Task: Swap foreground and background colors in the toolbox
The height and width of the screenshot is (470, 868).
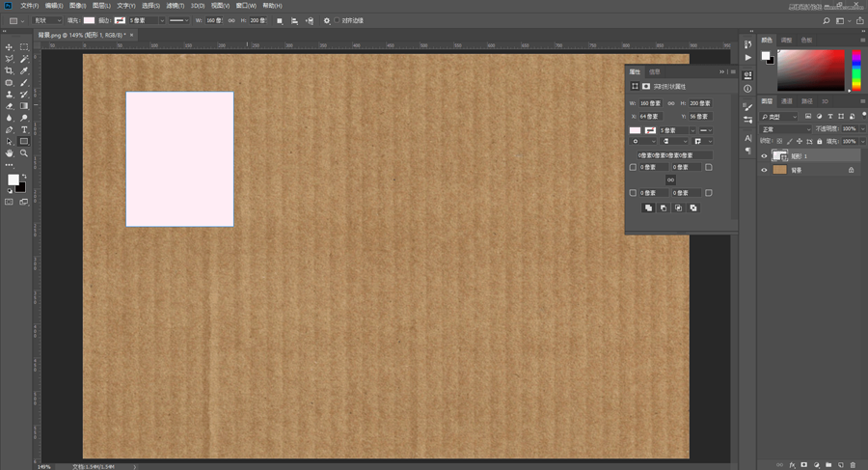Action: (x=24, y=177)
